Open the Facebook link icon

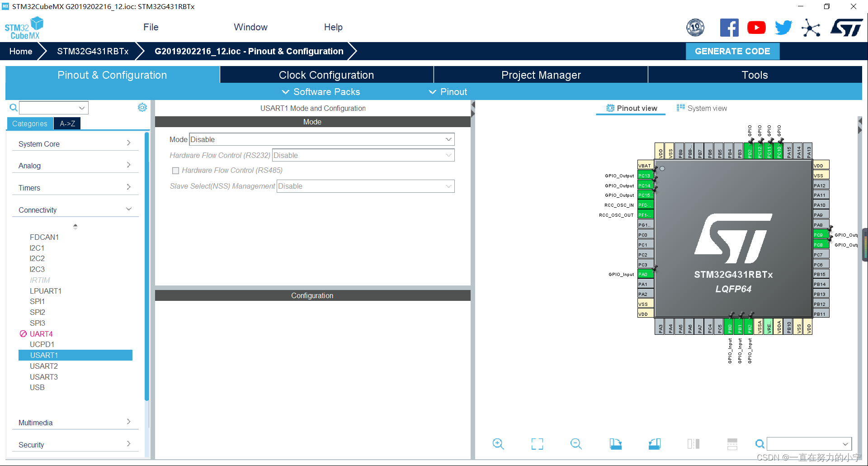coord(729,28)
